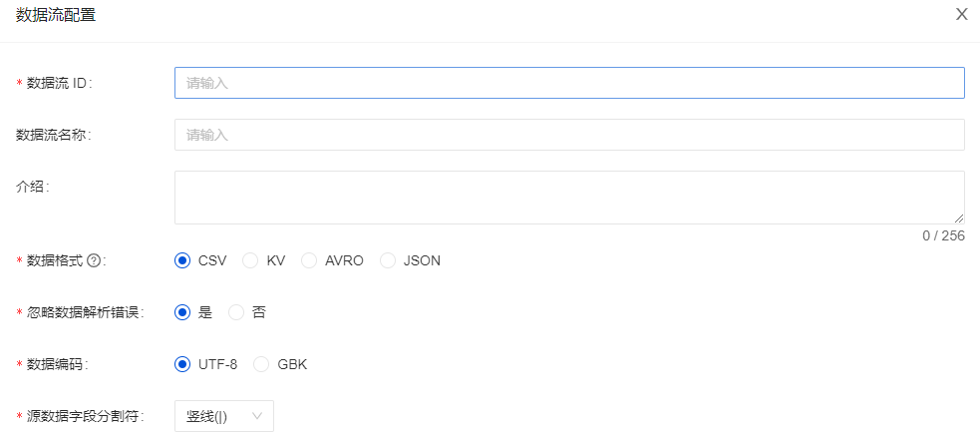Switch data encoding to GBK
Image resolution: width=980 pixels, height=441 pixels.
[261, 364]
